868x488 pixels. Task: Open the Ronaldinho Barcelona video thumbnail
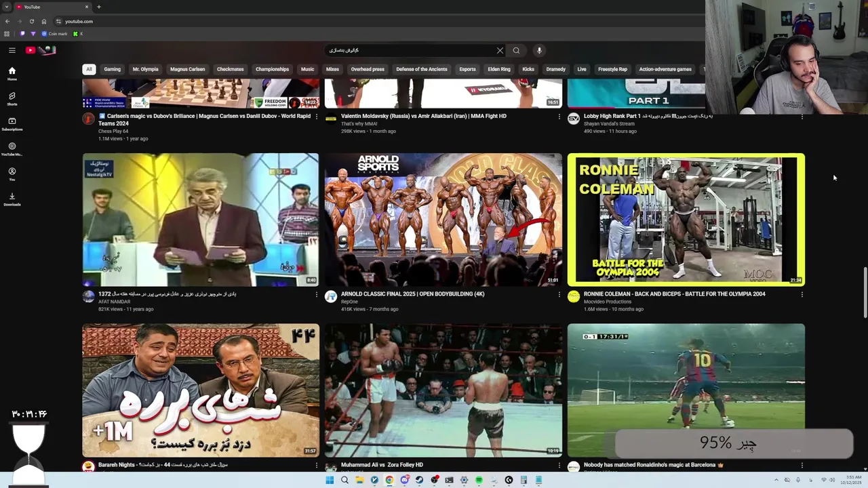click(686, 390)
